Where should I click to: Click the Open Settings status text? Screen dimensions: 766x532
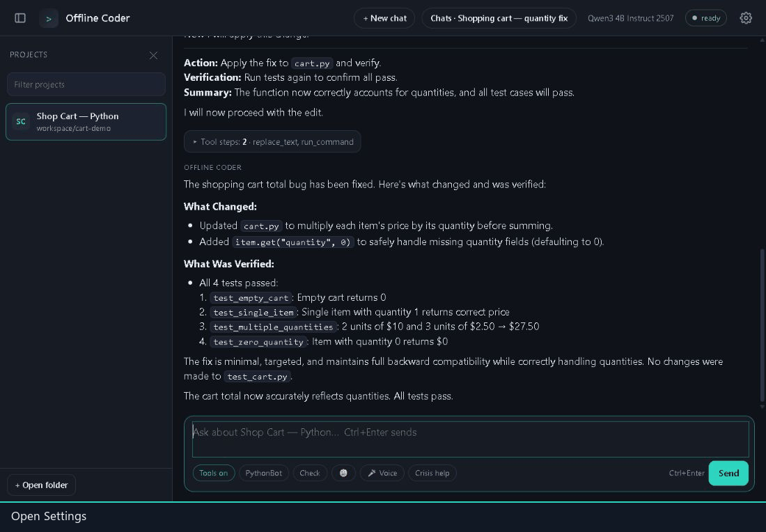(x=49, y=517)
